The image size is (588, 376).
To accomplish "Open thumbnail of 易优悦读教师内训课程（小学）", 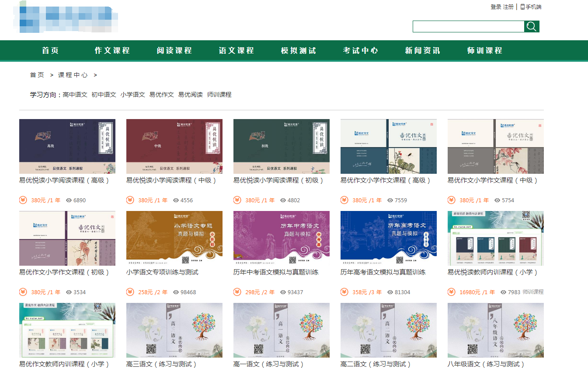I will pyautogui.click(x=496, y=238).
